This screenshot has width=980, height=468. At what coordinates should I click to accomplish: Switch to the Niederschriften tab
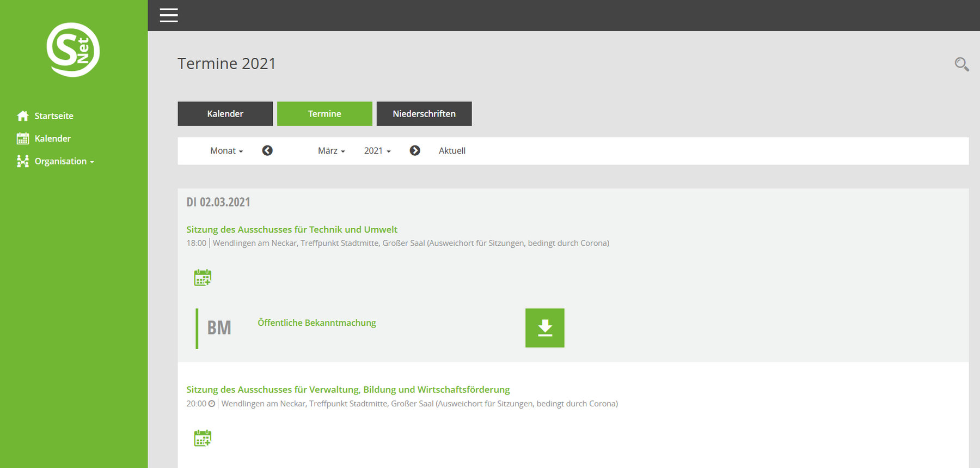[x=424, y=114]
